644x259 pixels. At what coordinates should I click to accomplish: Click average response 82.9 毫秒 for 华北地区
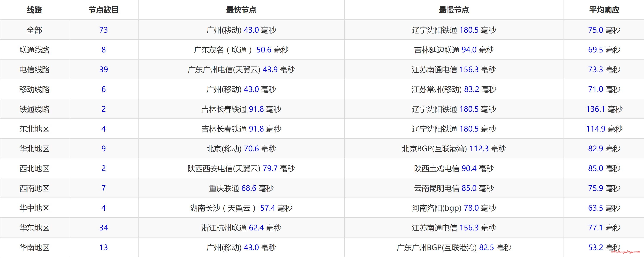[604, 149]
